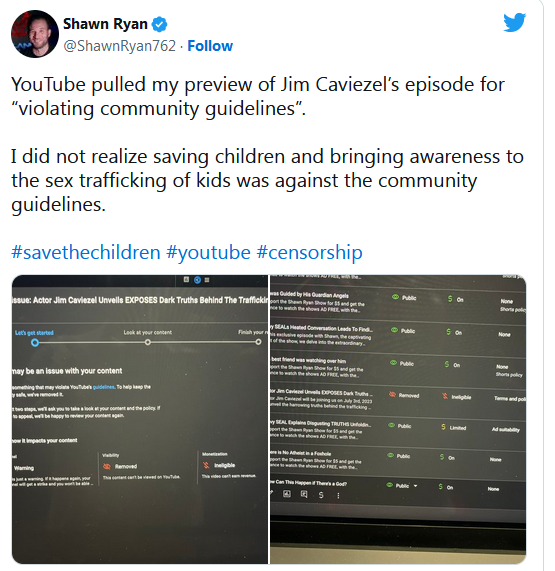Open the #youtube hashtag

(x=208, y=252)
